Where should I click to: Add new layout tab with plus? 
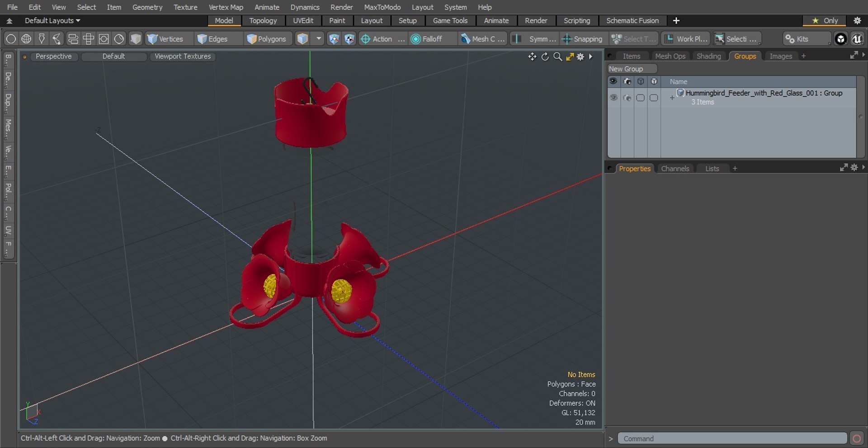point(676,20)
